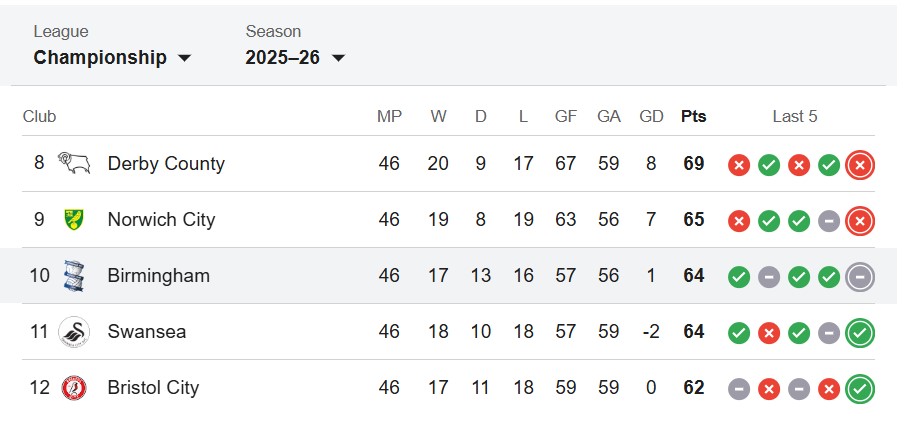Click the Bristol City robin badge
Image resolution: width=913 pixels, height=433 pixels.
(74, 388)
